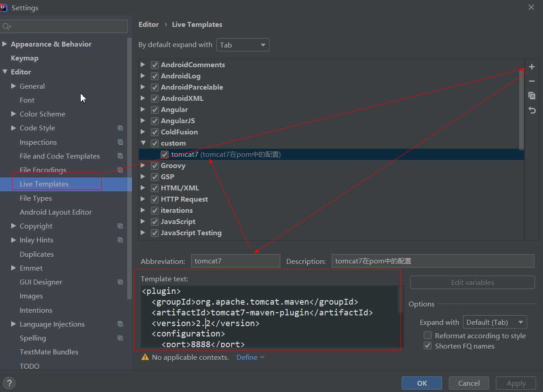This screenshot has height=392, width=543.
Task: Collapse the custom template group arrow
Action: pos(143,143)
